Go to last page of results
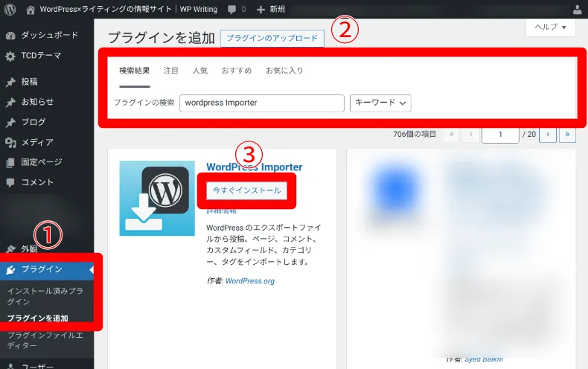Image resolution: width=588 pixels, height=369 pixels. pos(567,135)
